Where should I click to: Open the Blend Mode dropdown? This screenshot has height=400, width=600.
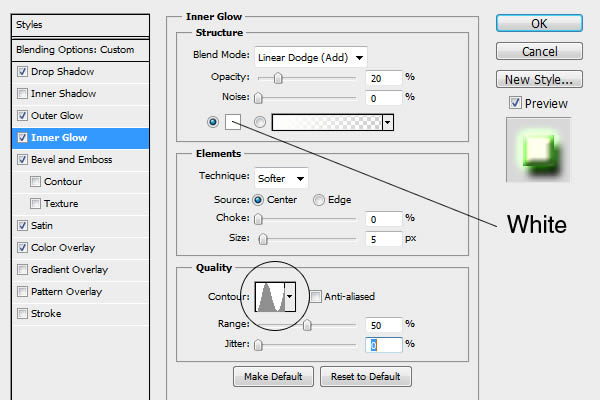(x=311, y=57)
